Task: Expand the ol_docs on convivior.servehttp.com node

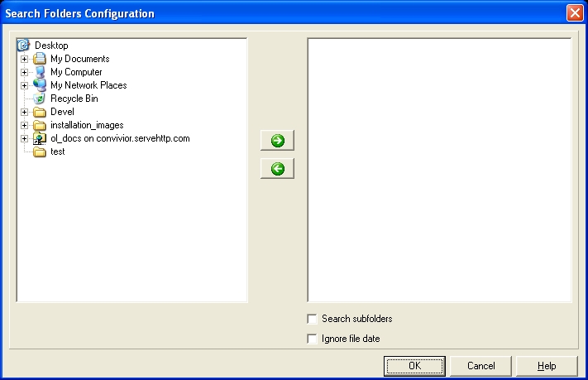Action: (x=24, y=138)
